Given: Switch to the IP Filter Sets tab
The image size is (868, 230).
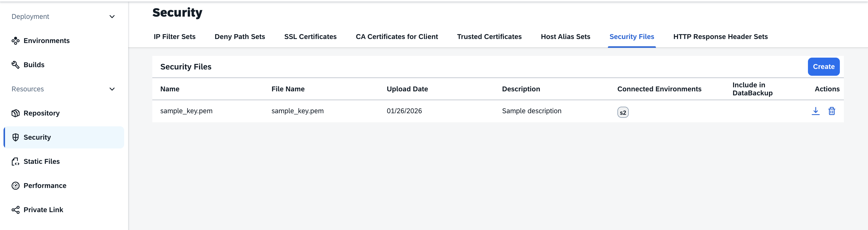Looking at the screenshot, I should click(x=175, y=36).
